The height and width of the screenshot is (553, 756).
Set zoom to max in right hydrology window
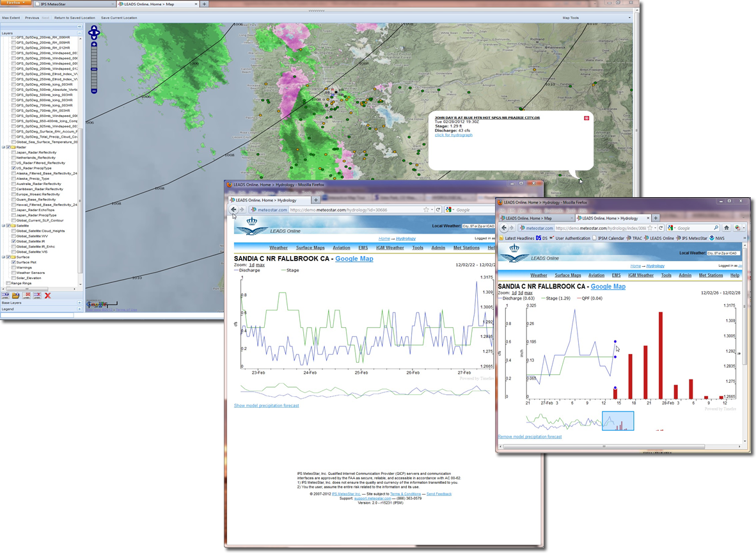(x=528, y=293)
